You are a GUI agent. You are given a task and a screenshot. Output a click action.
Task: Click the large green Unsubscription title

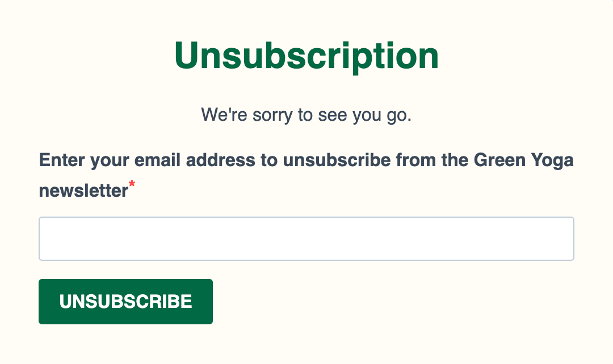click(306, 56)
